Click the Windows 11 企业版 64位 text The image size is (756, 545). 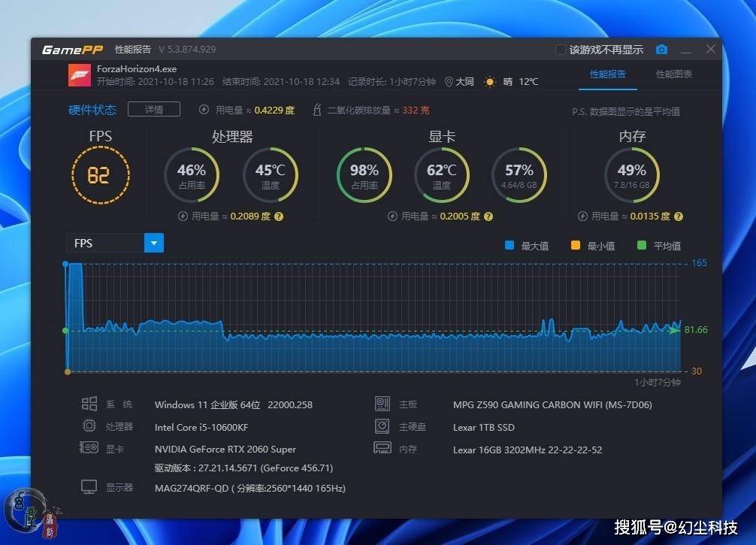point(207,405)
